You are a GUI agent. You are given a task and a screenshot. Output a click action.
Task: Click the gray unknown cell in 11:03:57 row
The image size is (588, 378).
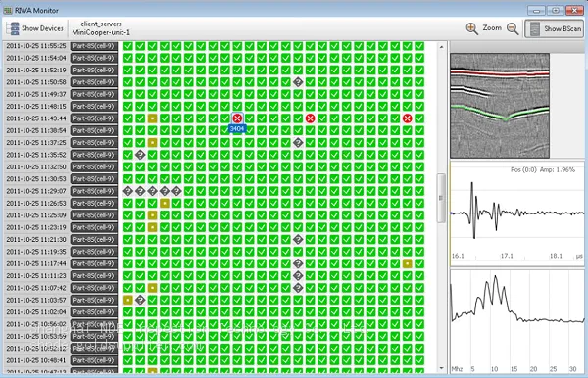[x=140, y=300]
